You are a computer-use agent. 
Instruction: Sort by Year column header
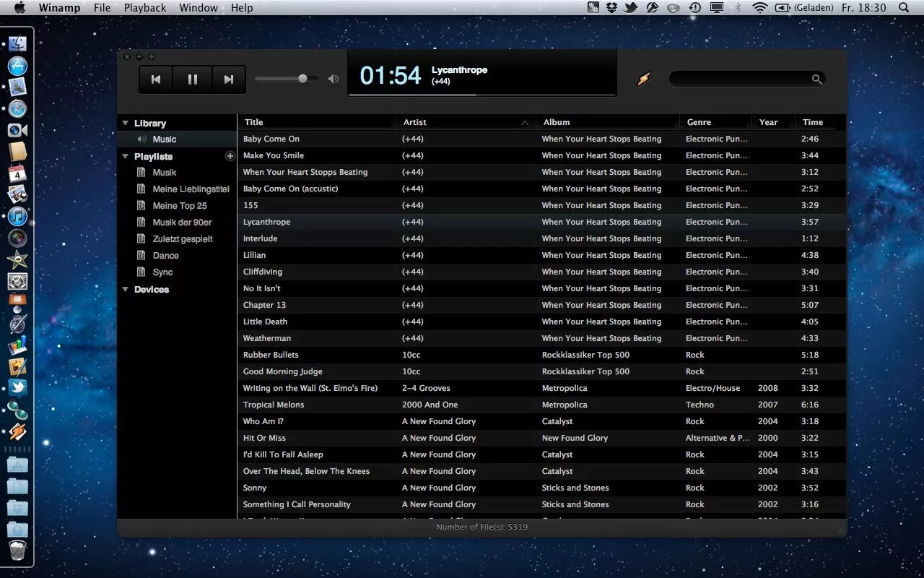(773, 122)
